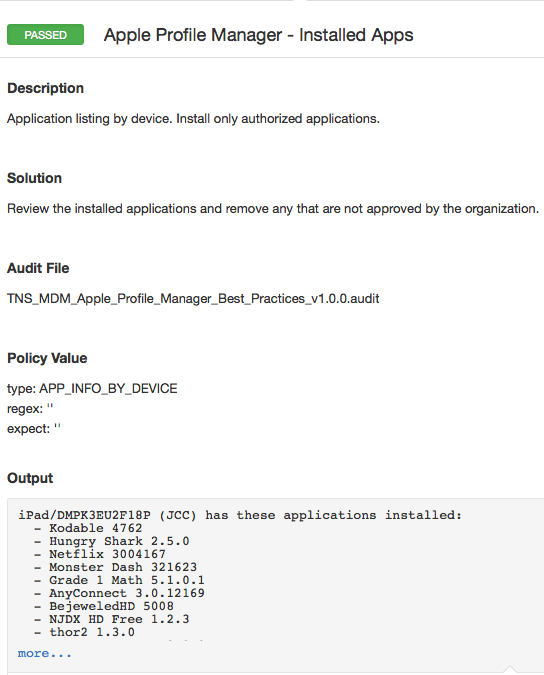Image resolution: width=544 pixels, height=675 pixels.
Task: Click the 'BejeweledHD 5008' output entry
Action: [111, 606]
